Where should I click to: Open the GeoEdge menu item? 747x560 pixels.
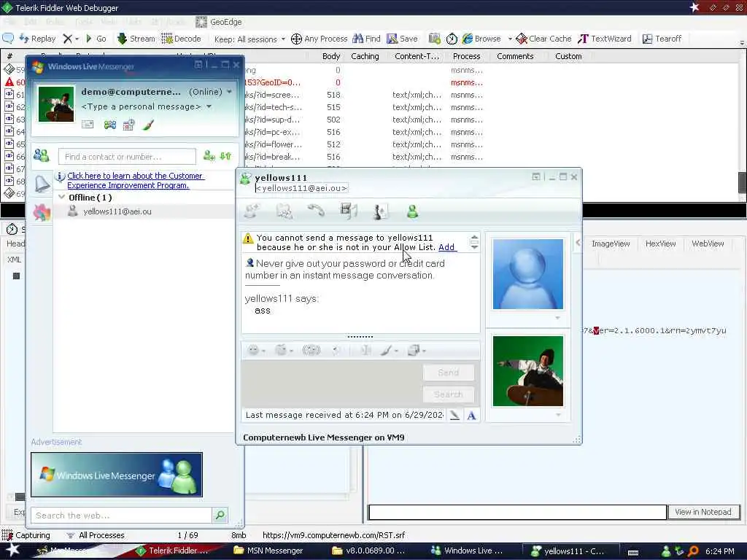click(x=219, y=22)
